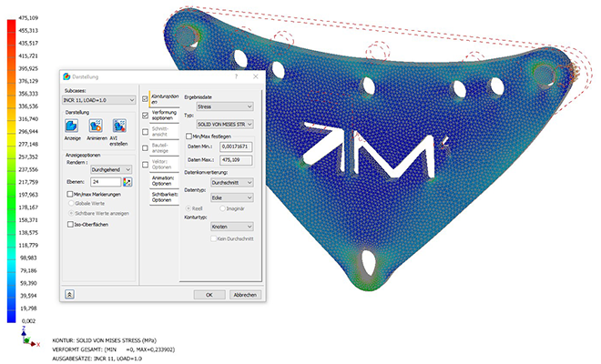Click the Anzeige display icon
Image resolution: width=601 pixels, height=364 pixels.
coord(73,126)
